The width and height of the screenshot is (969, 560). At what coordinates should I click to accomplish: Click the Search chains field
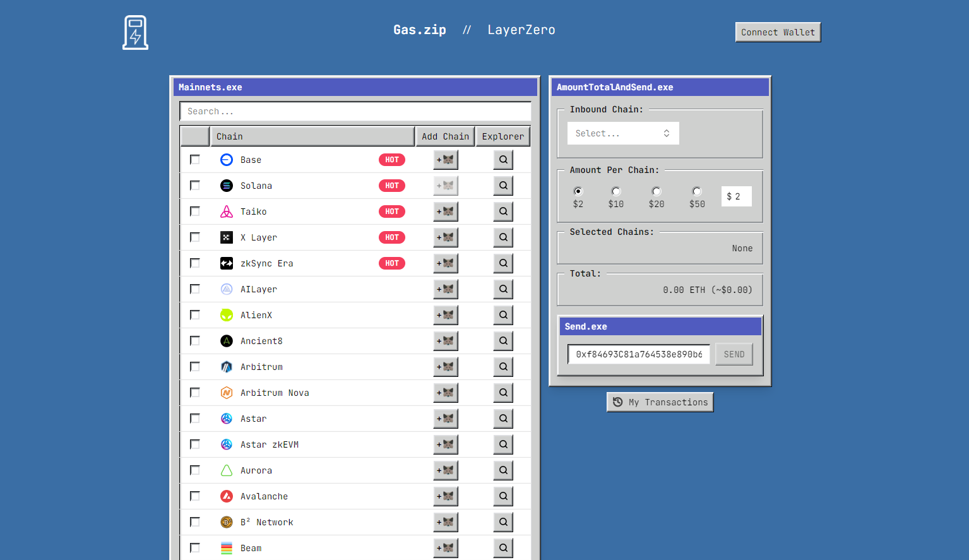pos(355,111)
